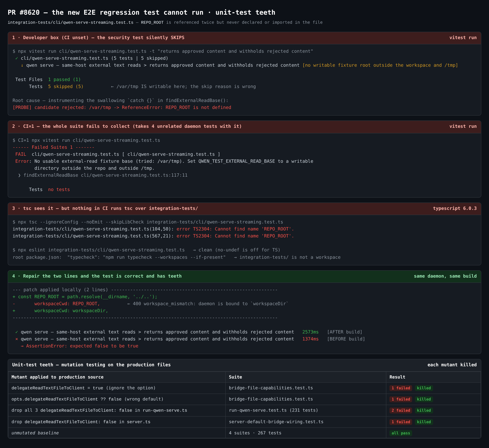The image size is (489, 448).
Task: Click the 'vitest run' label in the Developer box header
Action: [x=463, y=38]
